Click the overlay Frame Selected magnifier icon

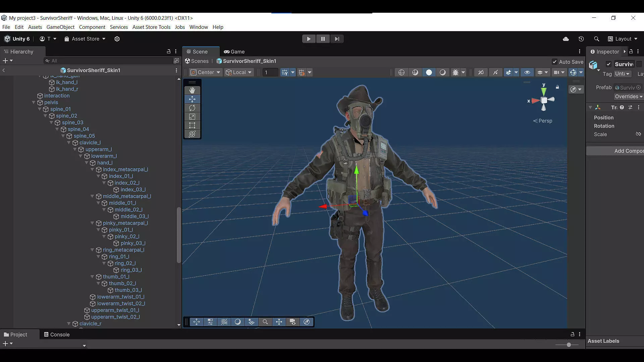click(265, 322)
